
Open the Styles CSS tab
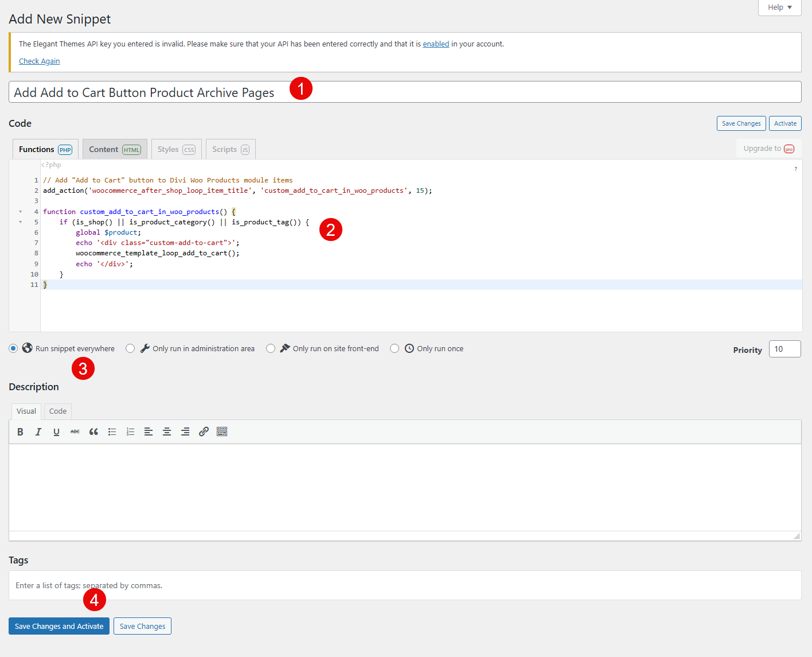coord(177,149)
